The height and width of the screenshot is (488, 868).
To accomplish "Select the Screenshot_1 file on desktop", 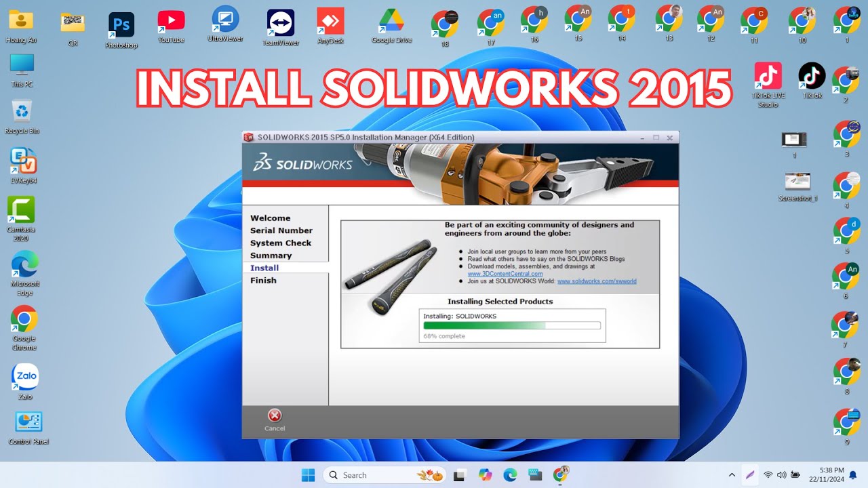I will click(797, 187).
